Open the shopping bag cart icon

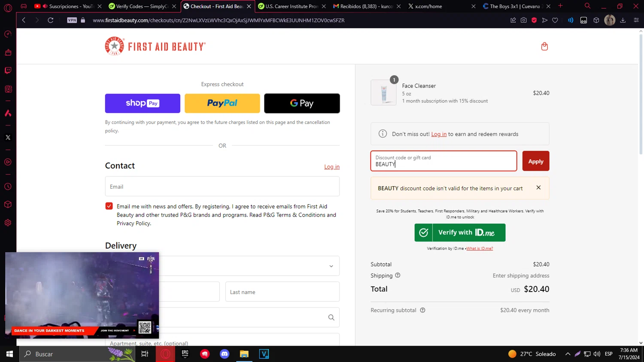pos(544,46)
